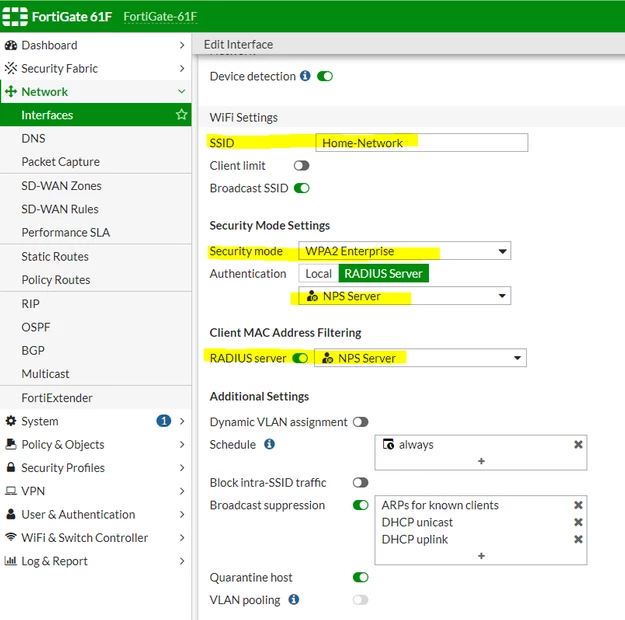The width and height of the screenshot is (625, 620).
Task: Show VLAN pooling info tooltip icon
Action: (x=294, y=599)
